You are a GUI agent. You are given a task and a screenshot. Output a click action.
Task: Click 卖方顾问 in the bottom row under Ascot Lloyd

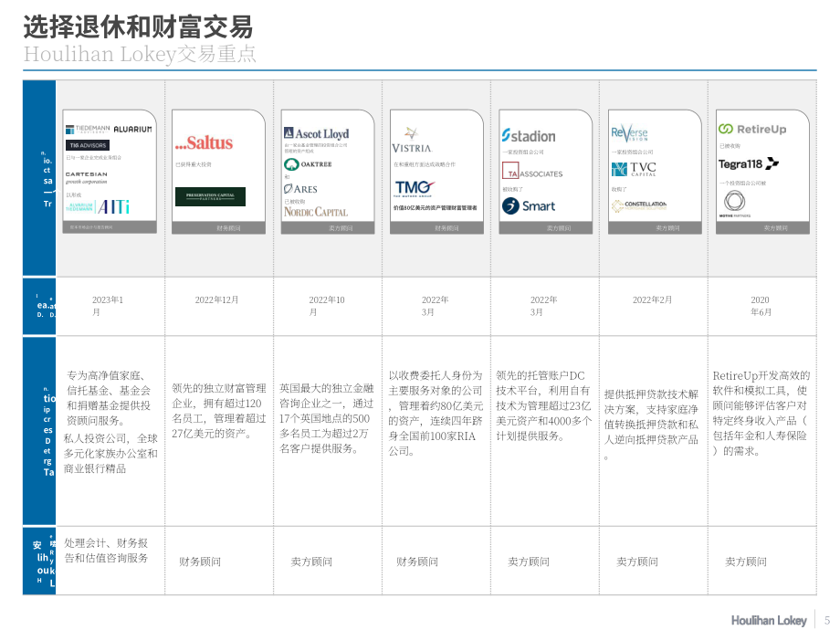coord(311,562)
